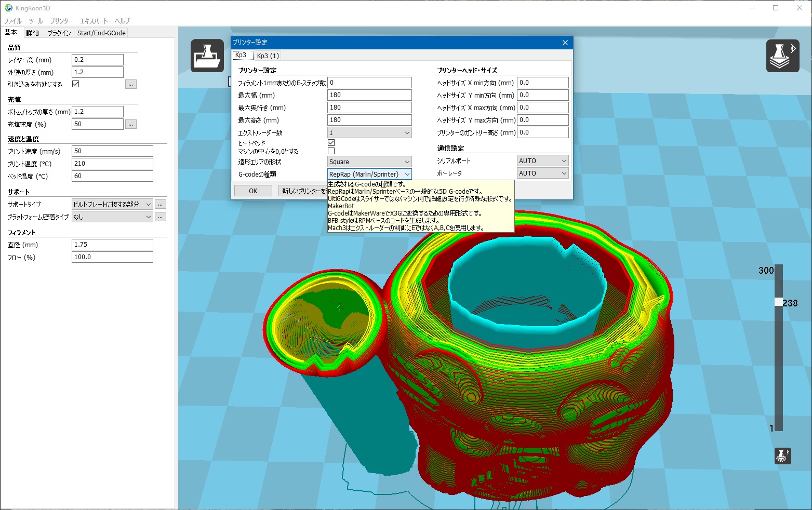Open the エキスパート menu
Viewport: 812px width, 510px height.
point(94,21)
